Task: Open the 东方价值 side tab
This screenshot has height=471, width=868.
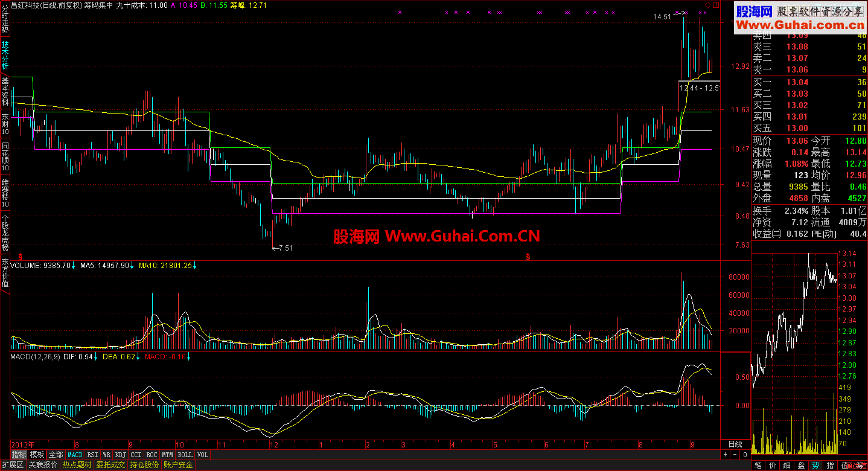Action: click(5, 273)
